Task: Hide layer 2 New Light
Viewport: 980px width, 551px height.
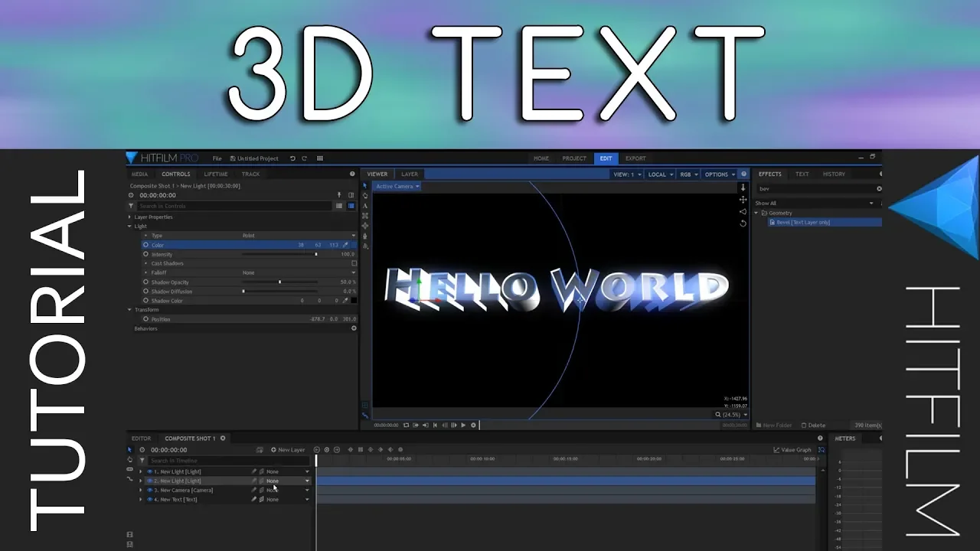Action: (149, 481)
